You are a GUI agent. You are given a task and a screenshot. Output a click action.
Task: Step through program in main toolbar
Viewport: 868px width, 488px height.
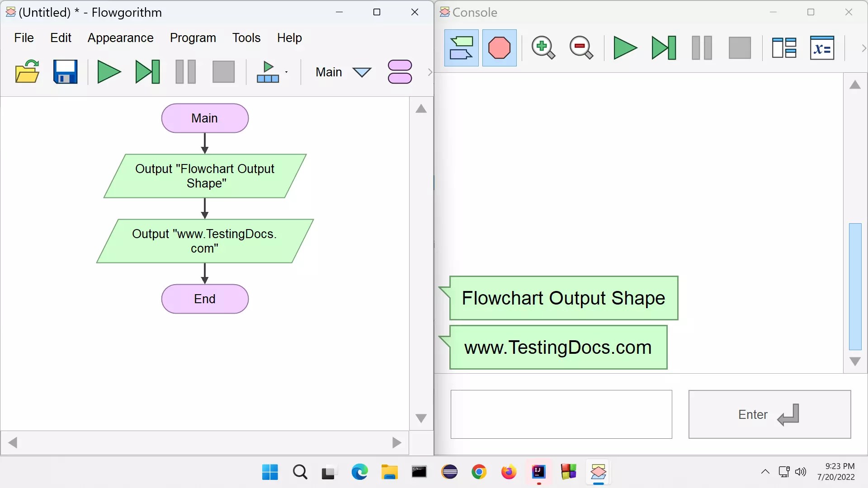148,72
